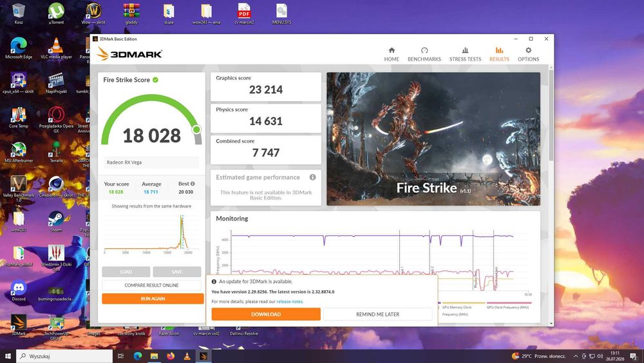Click the Fire Strike artwork thumbnail
Image resolution: width=644 pixels, height=363 pixels.
click(433, 139)
